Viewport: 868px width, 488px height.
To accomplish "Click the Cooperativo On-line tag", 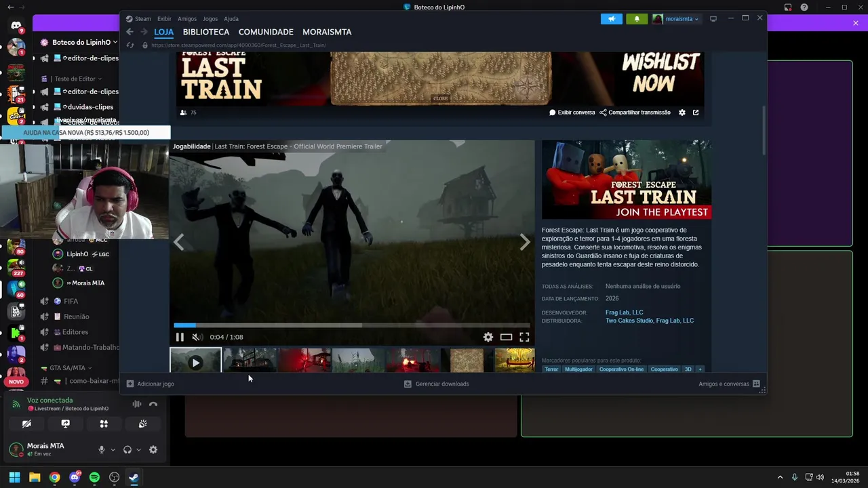I will (x=622, y=369).
